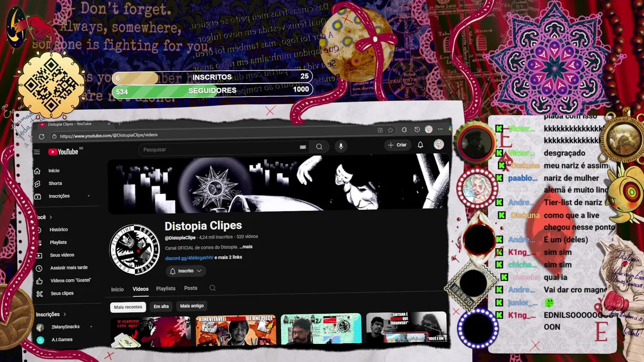The height and width of the screenshot is (362, 644).
Task: Click the chat message "Vai dar cro magno"
Action: (x=575, y=290)
